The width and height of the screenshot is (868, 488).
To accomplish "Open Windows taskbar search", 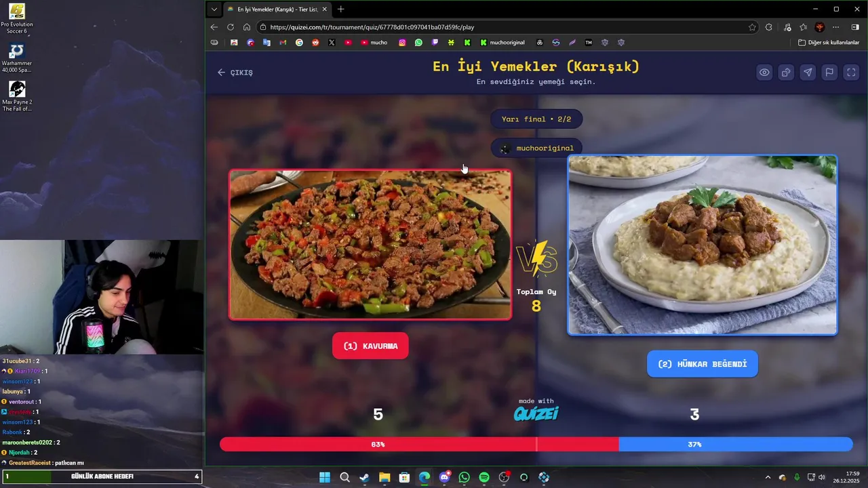I will tap(344, 477).
